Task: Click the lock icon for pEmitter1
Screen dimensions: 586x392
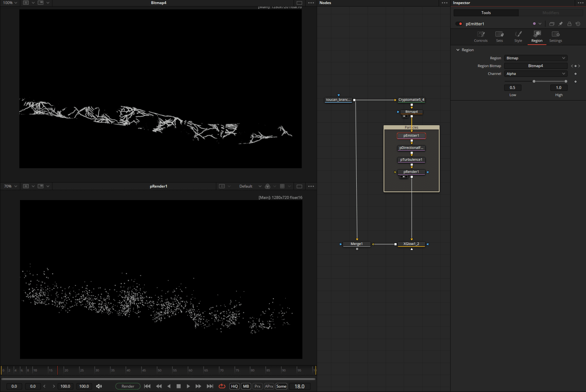Action: (x=569, y=24)
